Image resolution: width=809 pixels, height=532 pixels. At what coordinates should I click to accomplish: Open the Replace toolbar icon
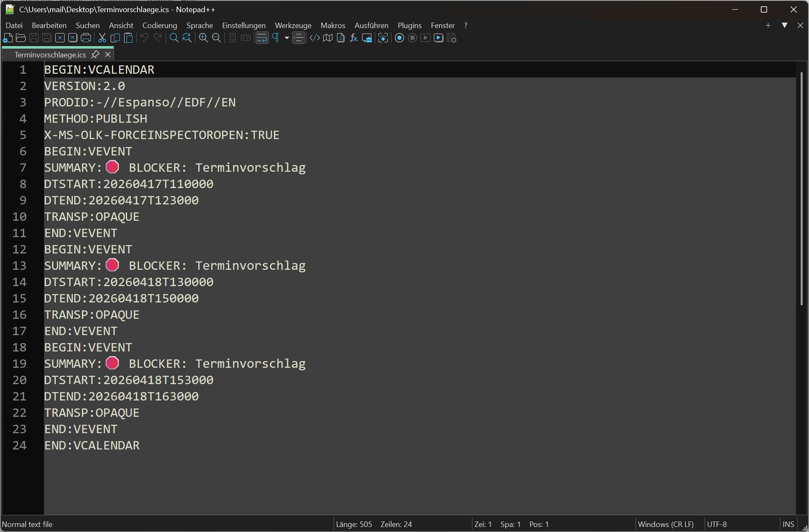(x=187, y=38)
